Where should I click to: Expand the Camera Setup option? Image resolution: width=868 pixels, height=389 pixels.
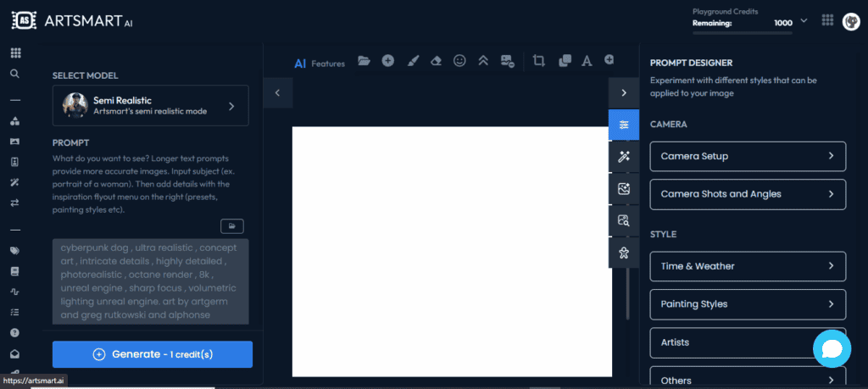[748, 157]
